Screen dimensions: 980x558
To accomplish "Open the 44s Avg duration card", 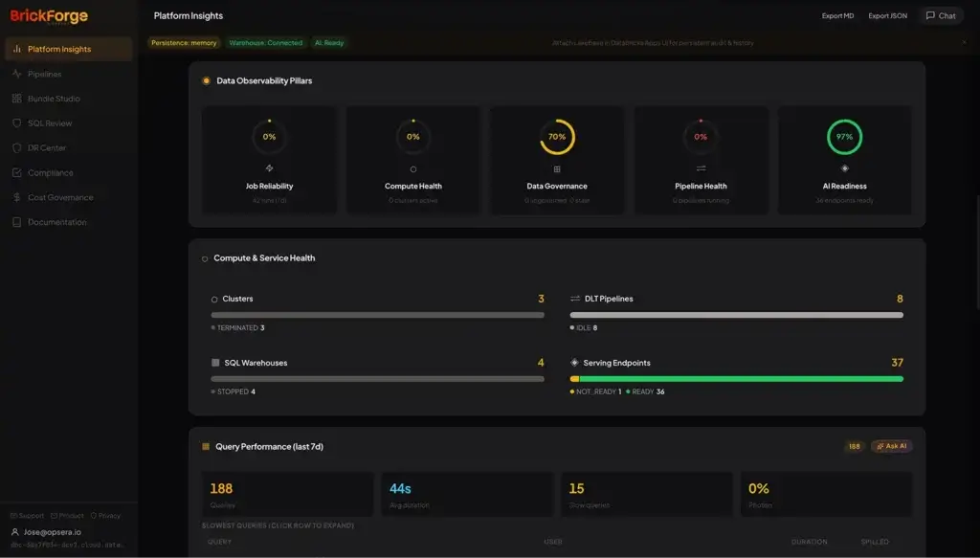I will click(467, 494).
